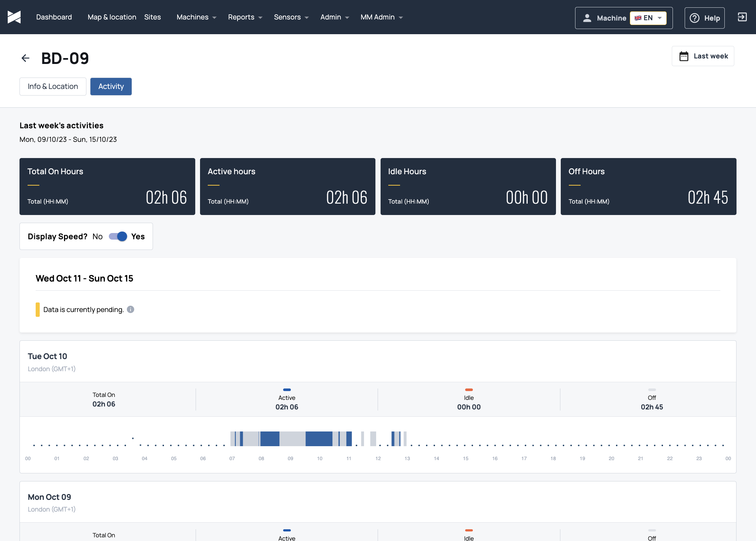Screen dimensions: 756x541
Task: Click the date range Mon, 09/10/23 - Sun, 15/10/23
Action: pos(68,139)
